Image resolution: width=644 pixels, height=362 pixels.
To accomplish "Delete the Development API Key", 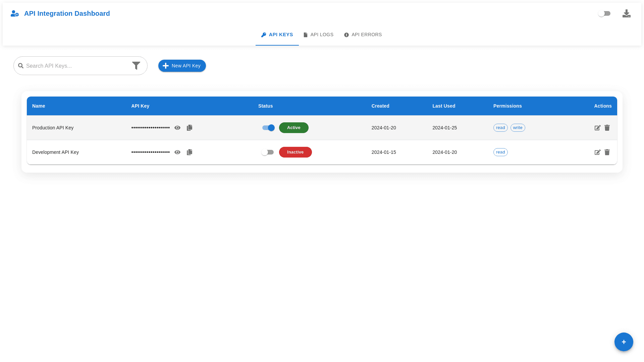I will tap(607, 152).
